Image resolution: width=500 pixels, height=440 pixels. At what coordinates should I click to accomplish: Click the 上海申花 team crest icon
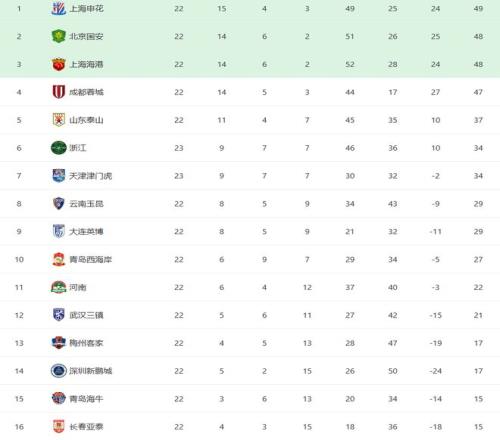(59, 8)
